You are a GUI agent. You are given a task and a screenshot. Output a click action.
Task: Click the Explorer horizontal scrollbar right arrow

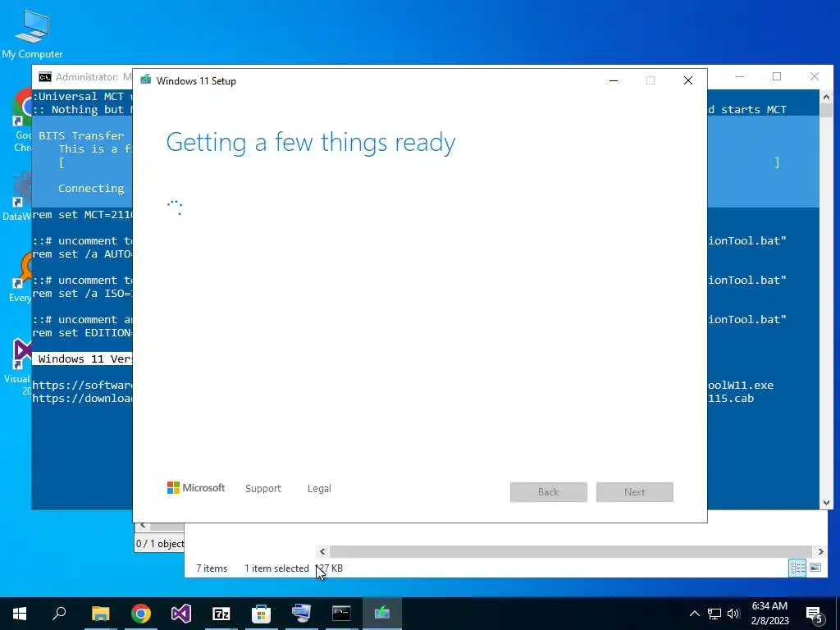[x=820, y=551]
